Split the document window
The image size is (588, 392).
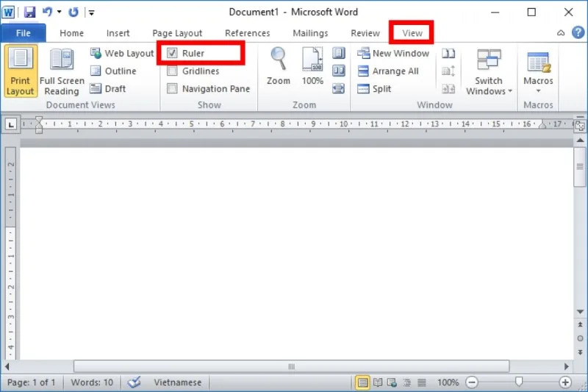[x=374, y=88]
